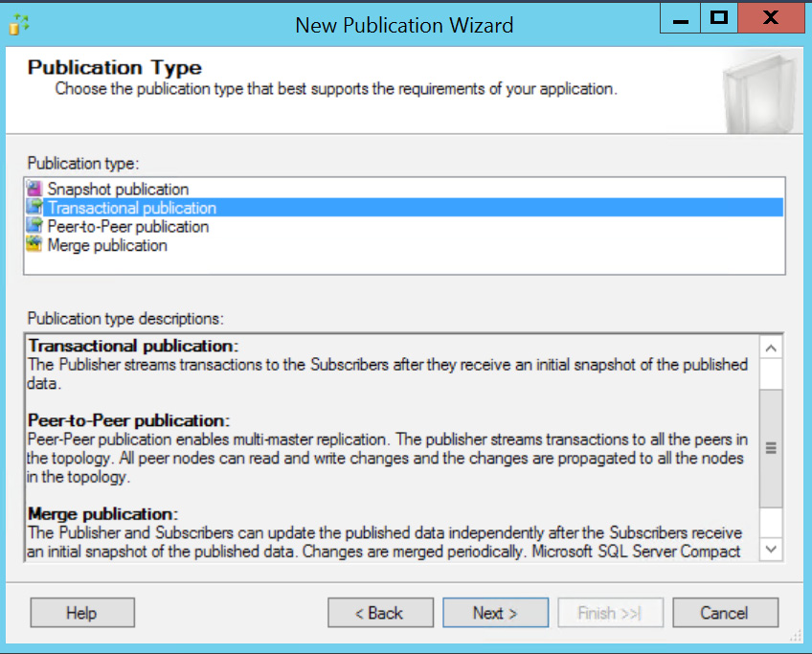Minimize the wizard window
The height and width of the screenshot is (654, 812).
click(x=680, y=18)
